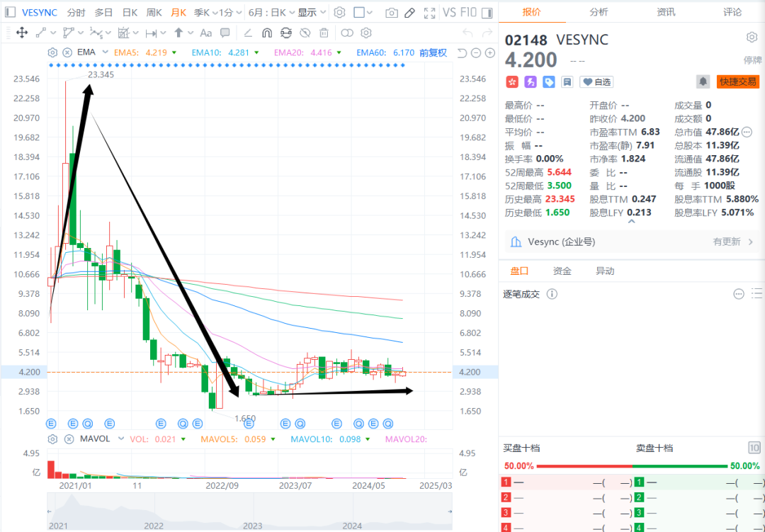The image size is (765, 532).
Task: Switch to the 资金 capital tab
Action: (x=562, y=271)
